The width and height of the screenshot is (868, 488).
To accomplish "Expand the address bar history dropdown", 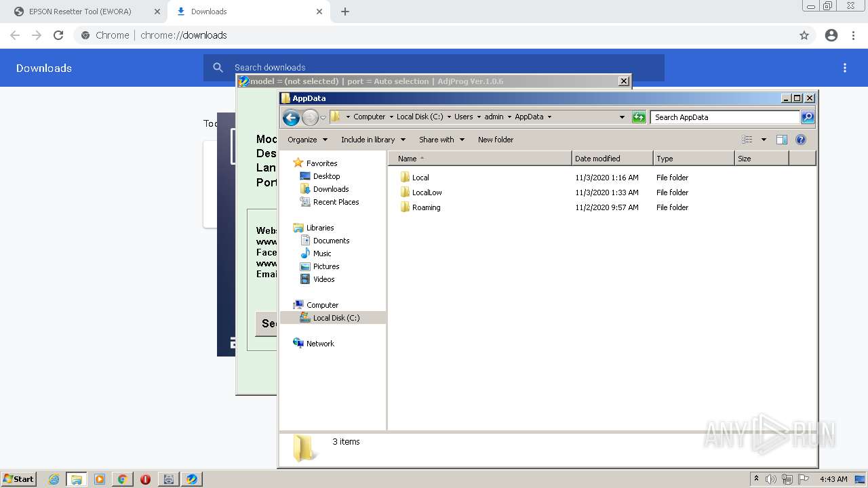I will (622, 117).
